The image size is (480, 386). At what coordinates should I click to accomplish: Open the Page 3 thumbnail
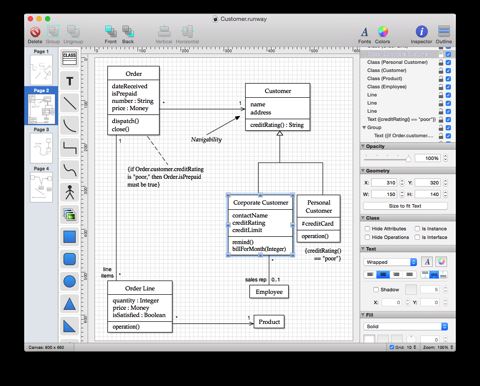point(41,147)
